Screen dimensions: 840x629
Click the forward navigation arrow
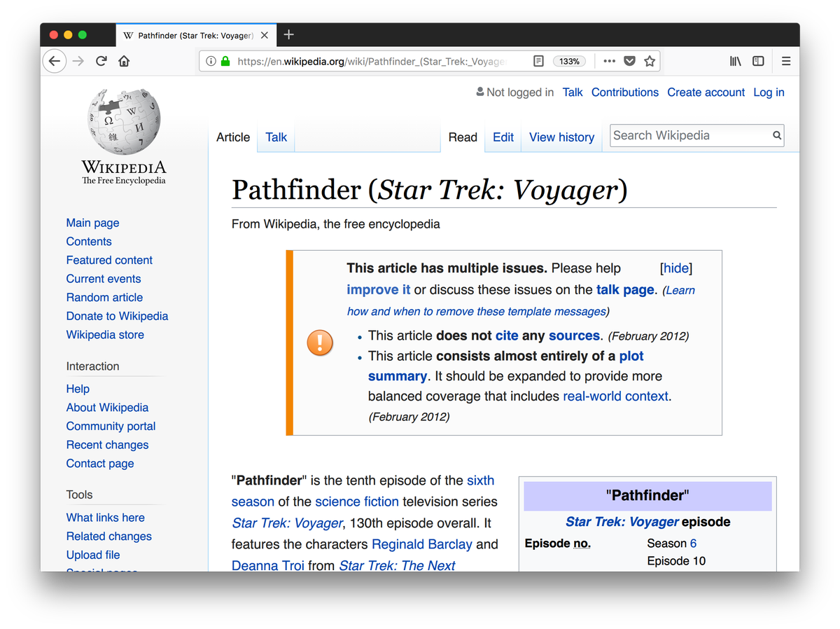coord(78,61)
